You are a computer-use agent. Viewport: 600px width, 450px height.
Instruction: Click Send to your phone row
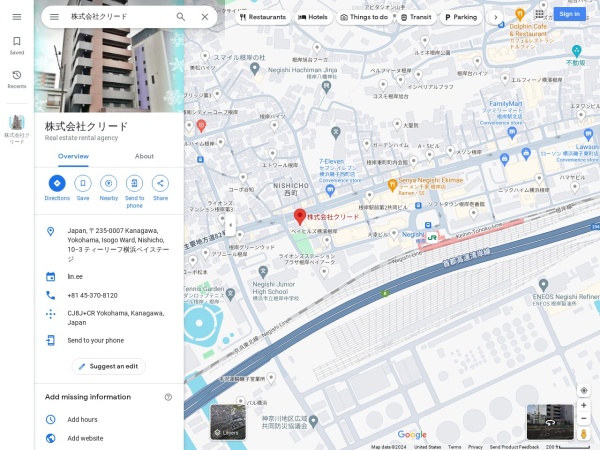109,340
